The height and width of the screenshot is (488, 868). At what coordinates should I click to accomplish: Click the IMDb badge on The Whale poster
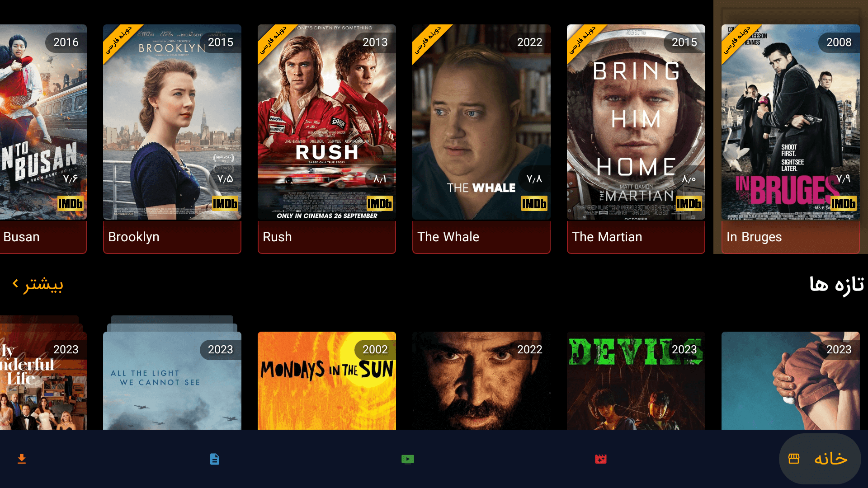[x=534, y=204]
